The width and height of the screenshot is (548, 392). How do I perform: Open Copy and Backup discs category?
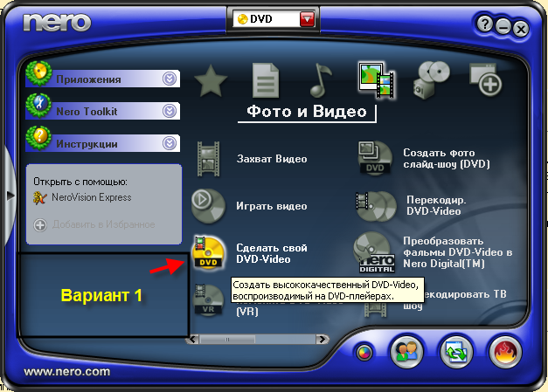431,80
